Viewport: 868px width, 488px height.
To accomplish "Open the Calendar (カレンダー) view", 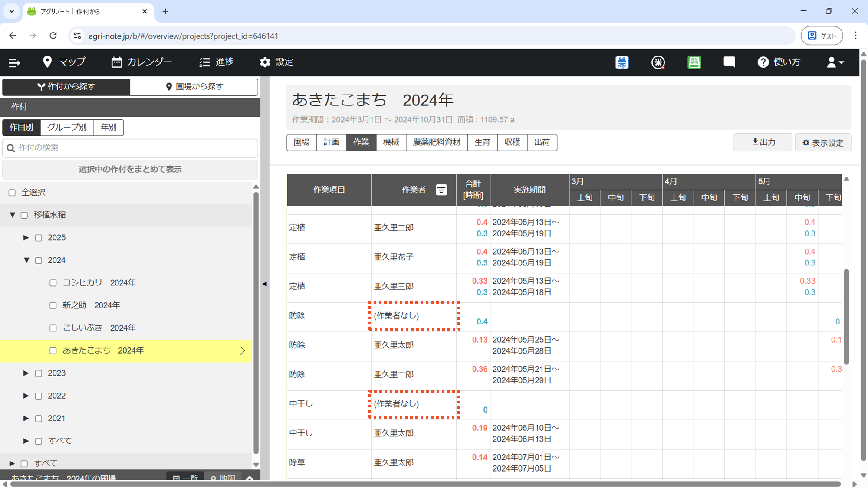I will (x=141, y=62).
